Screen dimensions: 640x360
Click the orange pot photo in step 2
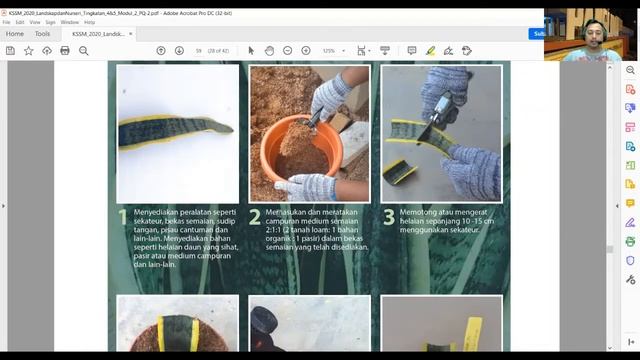(309, 134)
